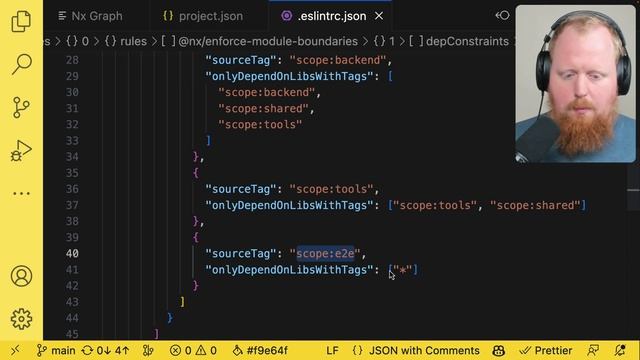Click the "scope:tools" sourceTag value on line 36
The image size is (640, 360).
(331, 189)
